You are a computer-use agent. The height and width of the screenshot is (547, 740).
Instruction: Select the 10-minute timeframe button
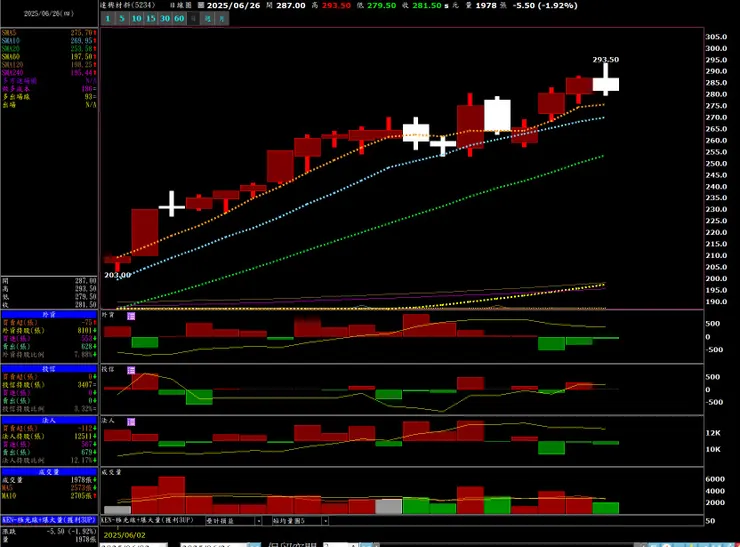[x=136, y=18]
